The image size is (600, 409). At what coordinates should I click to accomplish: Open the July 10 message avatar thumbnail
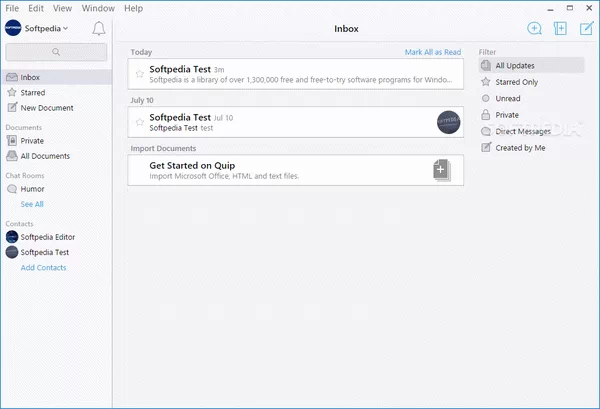click(450, 122)
